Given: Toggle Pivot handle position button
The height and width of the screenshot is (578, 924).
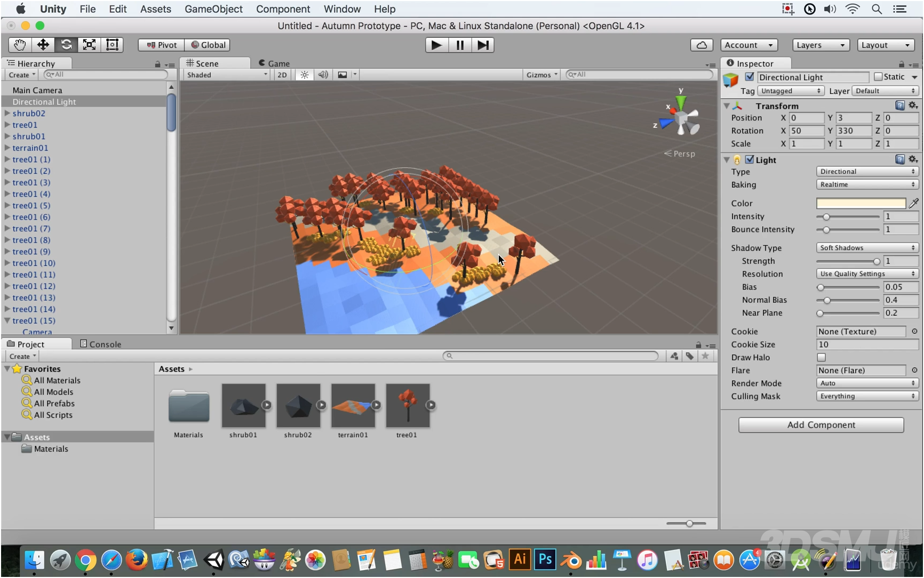Looking at the screenshot, I should (x=161, y=45).
